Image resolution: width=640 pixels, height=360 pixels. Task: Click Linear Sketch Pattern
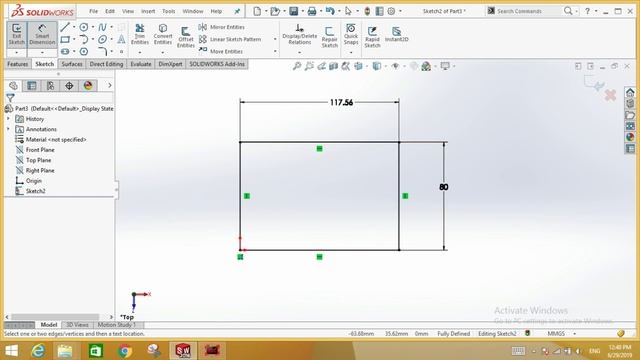coord(230,39)
